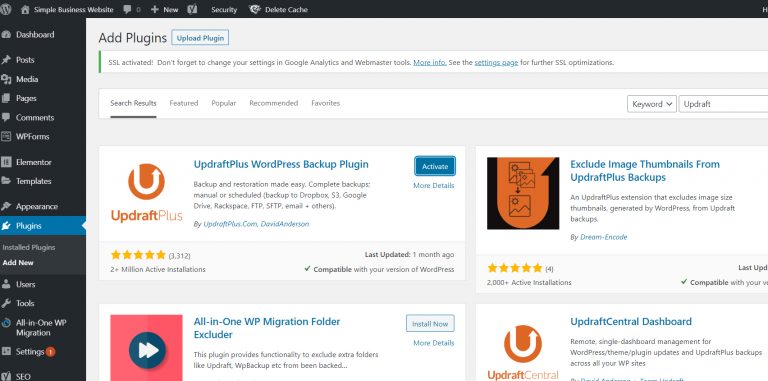Click the Tools wrench icon in sidebar

tap(6, 303)
